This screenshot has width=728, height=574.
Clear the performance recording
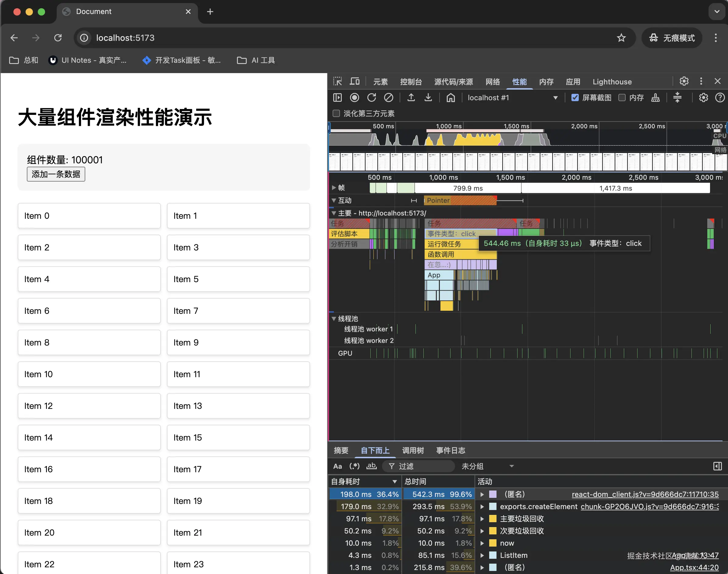pos(388,98)
